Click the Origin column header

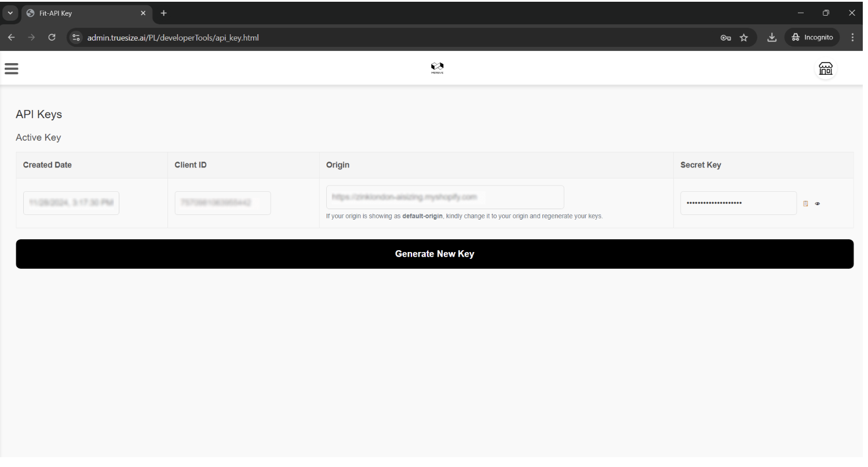tap(338, 165)
